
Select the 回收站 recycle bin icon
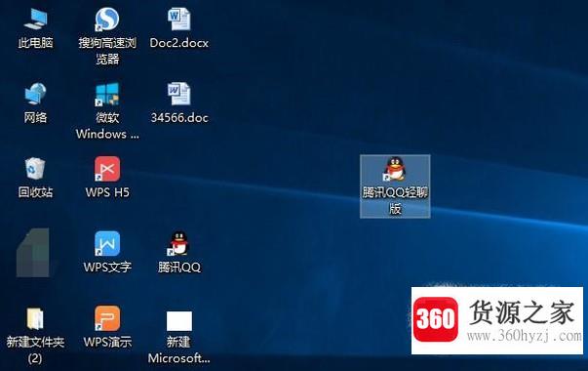35,169
